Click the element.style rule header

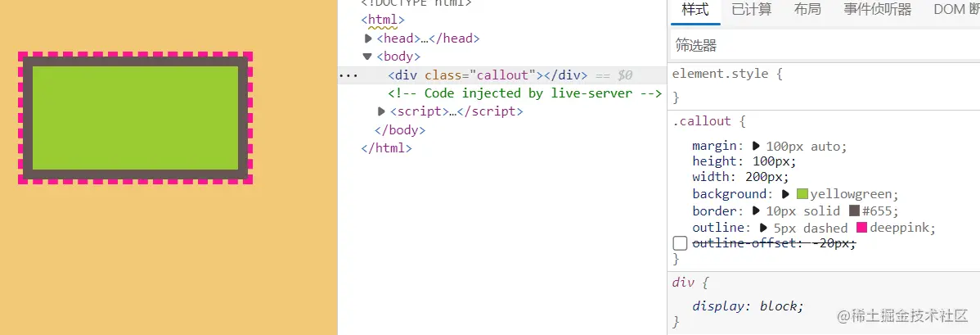[x=720, y=73]
